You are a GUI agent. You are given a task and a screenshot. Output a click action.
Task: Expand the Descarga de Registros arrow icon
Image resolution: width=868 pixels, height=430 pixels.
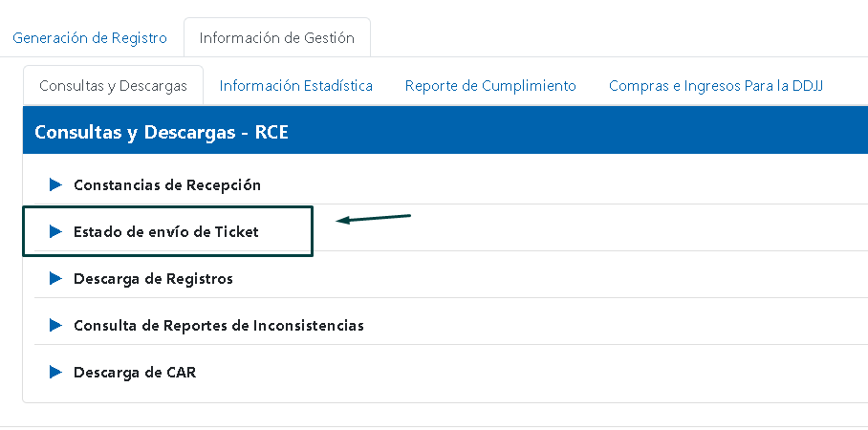pyautogui.click(x=55, y=278)
